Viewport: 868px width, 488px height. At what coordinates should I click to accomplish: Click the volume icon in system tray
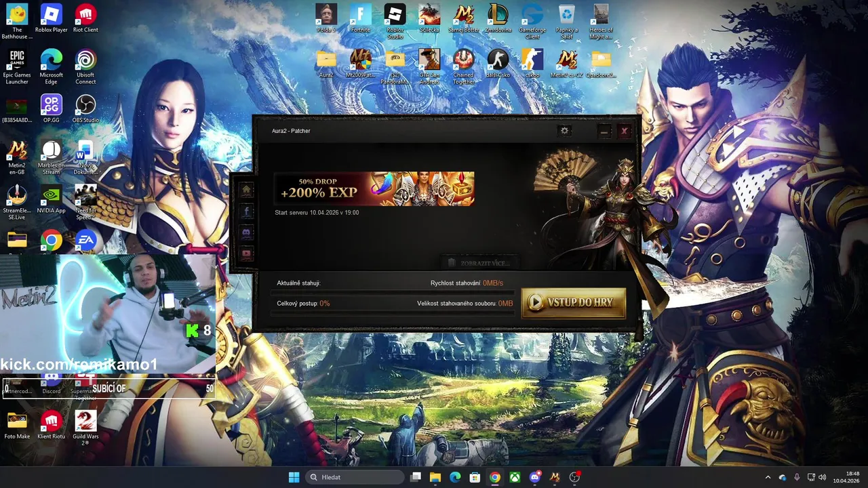coord(822,477)
